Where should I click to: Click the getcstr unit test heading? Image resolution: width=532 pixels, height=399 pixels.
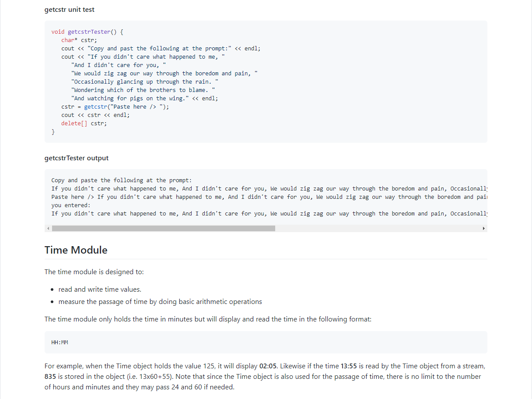pyautogui.click(x=69, y=9)
